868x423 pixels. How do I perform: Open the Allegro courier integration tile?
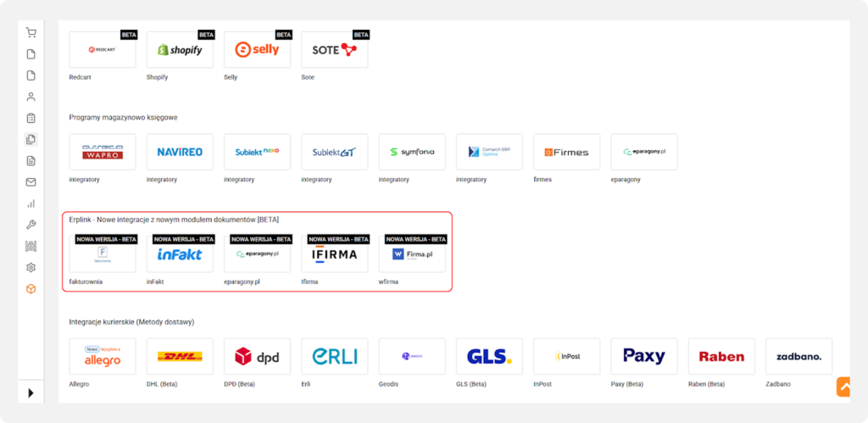click(x=103, y=357)
